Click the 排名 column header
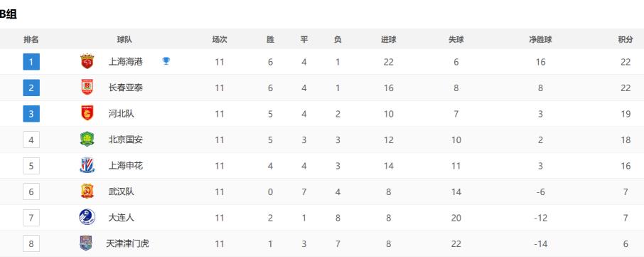 [31, 39]
